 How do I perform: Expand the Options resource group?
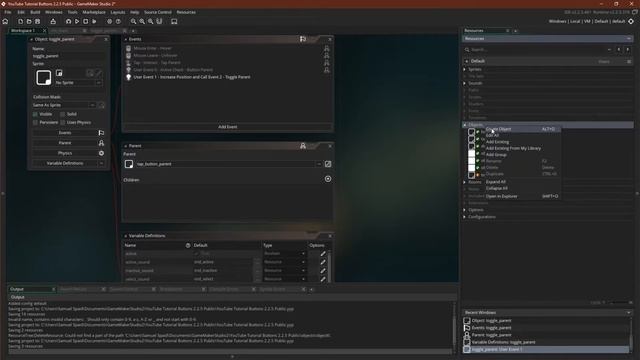[464, 210]
